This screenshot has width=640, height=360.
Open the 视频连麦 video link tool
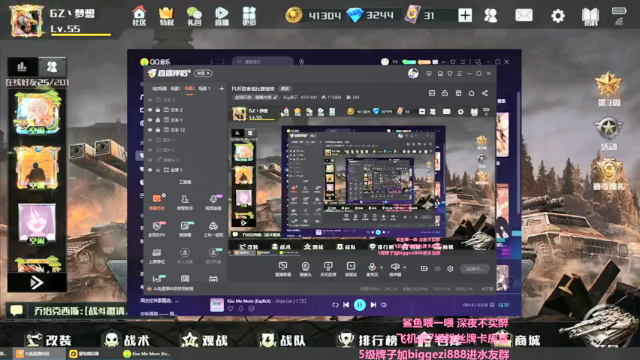213,202
